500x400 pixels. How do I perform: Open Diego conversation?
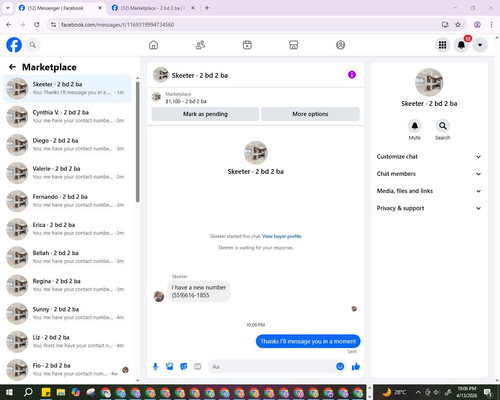[x=68, y=145]
